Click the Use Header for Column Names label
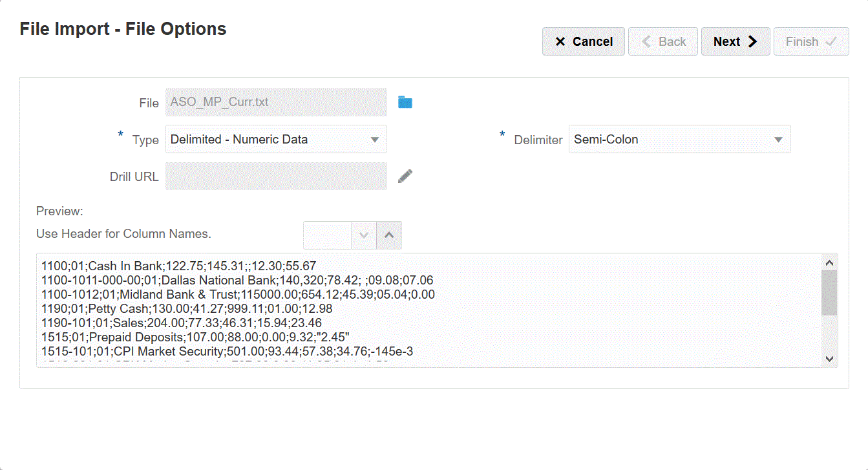Screen dimensions: 868x470 123,233
